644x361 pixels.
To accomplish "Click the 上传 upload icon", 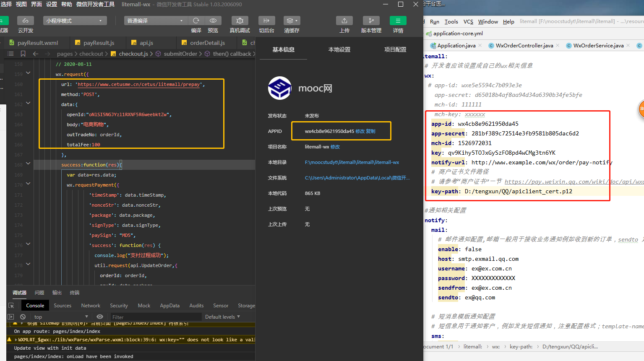I will tap(344, 21).
